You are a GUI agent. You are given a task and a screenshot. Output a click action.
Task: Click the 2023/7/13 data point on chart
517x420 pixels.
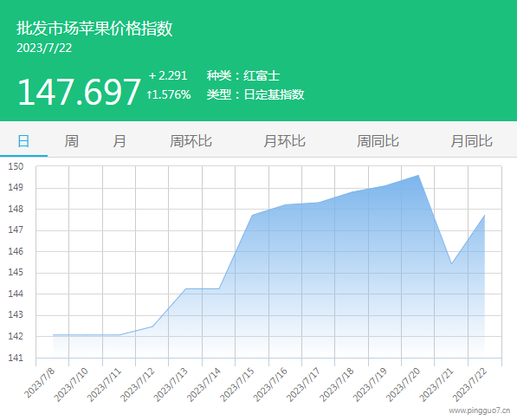(185, 288)
